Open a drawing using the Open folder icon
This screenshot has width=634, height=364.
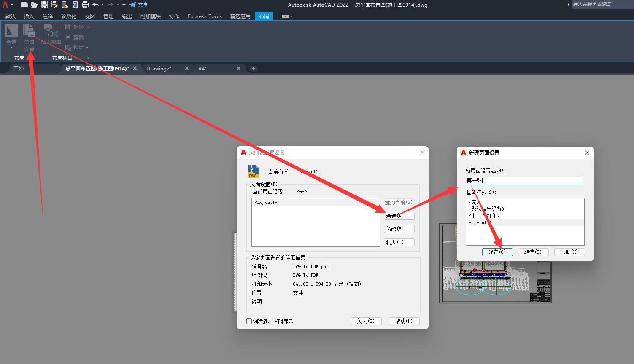click(34, 5)
